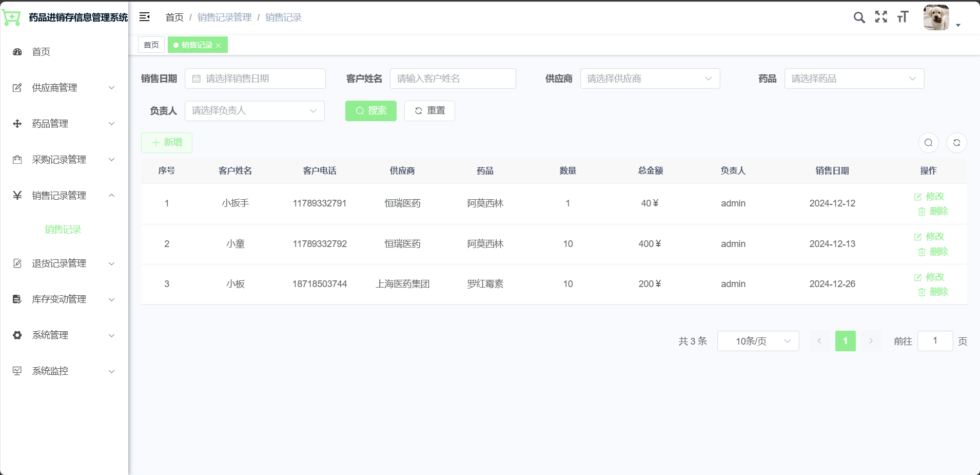Click the green 搜索 button
The image size is (980, 475).
point(371,111)
